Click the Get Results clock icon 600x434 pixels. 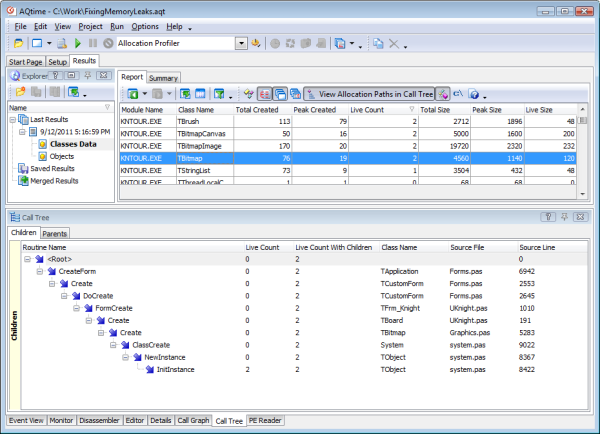pos(275,43)
